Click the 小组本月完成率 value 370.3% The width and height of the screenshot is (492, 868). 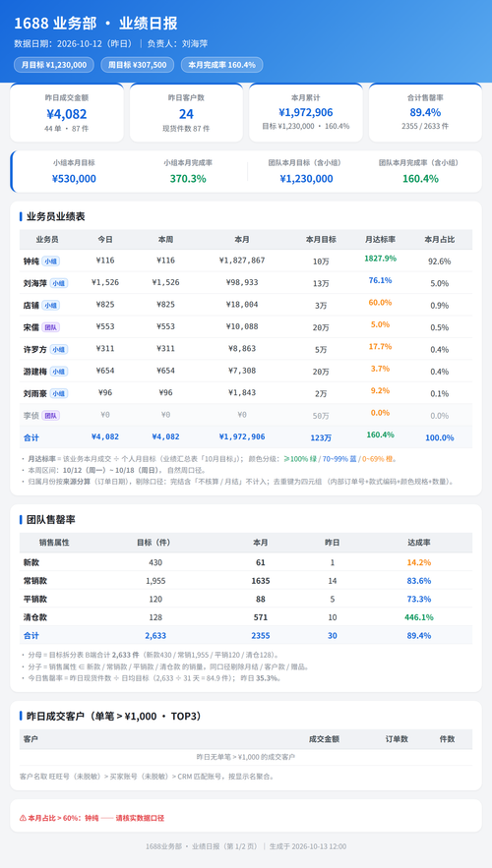[x=188, y=178]
